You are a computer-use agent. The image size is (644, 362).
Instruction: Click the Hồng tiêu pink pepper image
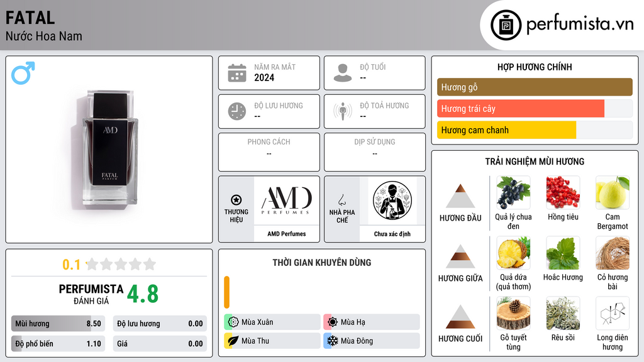[563, 193]
